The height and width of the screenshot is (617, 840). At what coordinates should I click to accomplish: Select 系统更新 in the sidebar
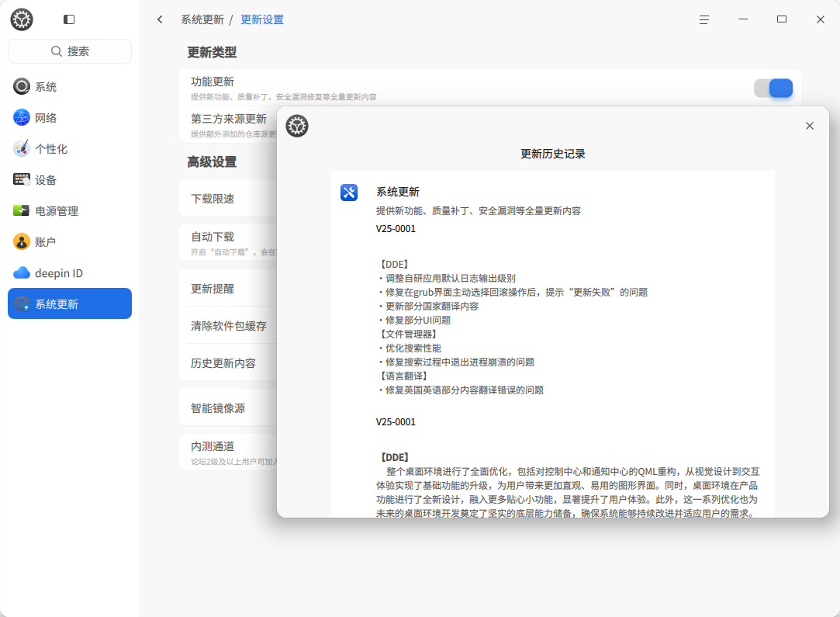click(70, 303)
